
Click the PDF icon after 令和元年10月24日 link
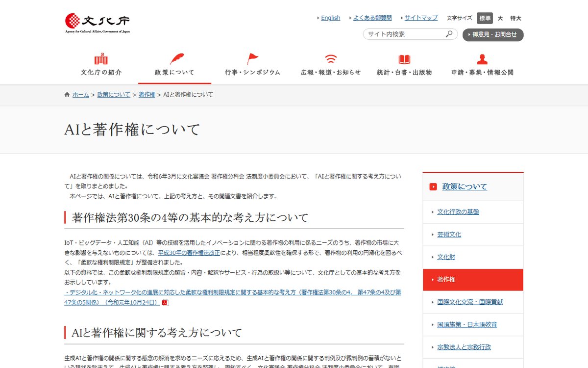tap(165, 303)
